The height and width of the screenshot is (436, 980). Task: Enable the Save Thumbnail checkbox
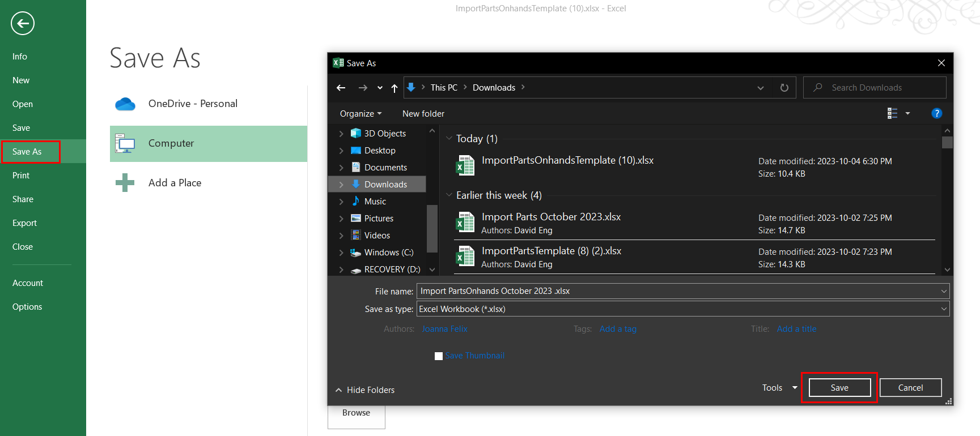pos(439,356)
